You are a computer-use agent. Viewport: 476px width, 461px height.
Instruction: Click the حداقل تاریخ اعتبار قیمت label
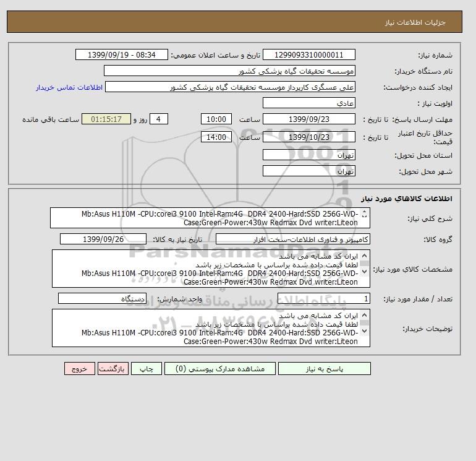click(x=425, y=137)
